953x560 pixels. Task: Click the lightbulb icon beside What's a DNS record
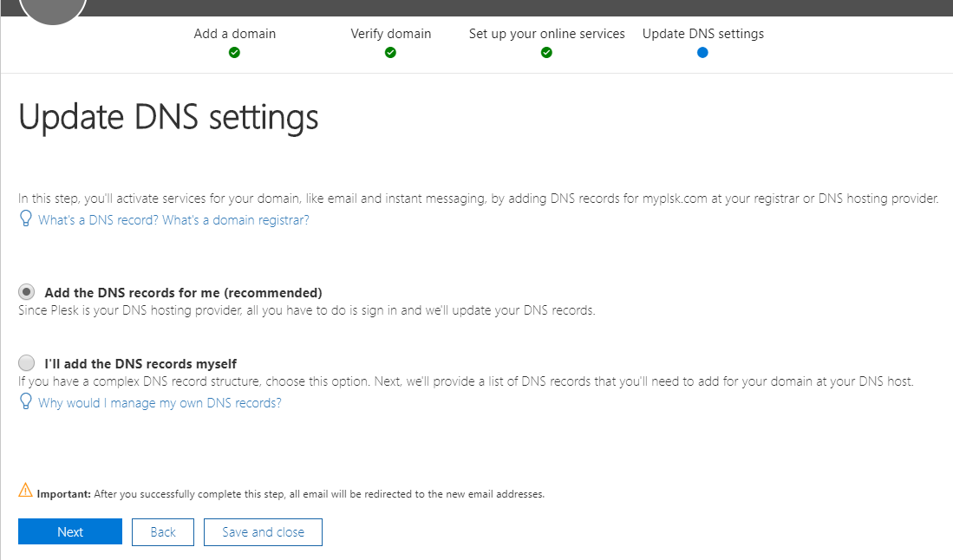(x=26, y=219)
